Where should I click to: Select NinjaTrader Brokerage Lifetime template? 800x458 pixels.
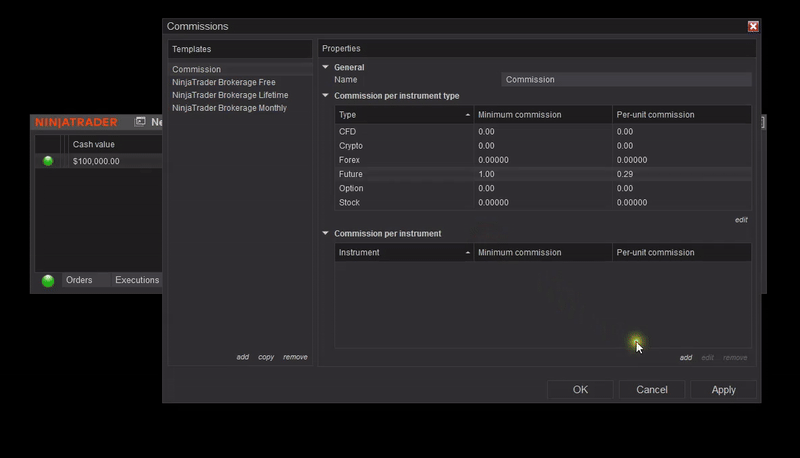click(x=230, y=95)
